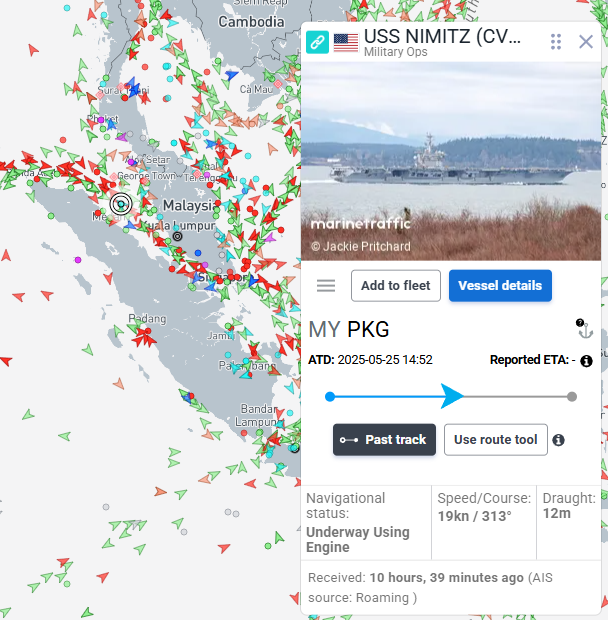This screenshot has width=608, height=620.
Task: Click info icon beside Reported ETA
Action: (x=586, y=361)
